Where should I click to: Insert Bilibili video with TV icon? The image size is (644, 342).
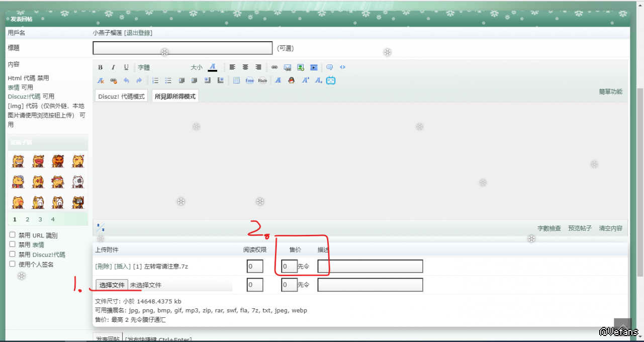331,80
